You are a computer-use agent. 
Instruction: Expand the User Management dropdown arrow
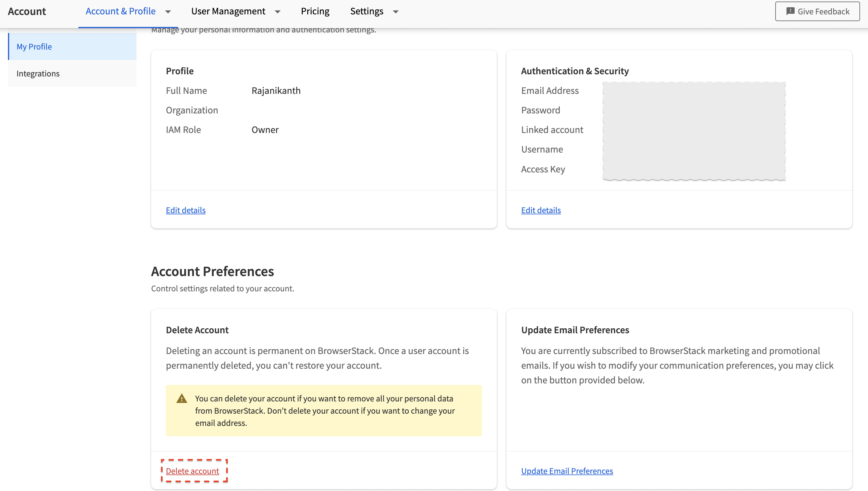coord(277,12)
